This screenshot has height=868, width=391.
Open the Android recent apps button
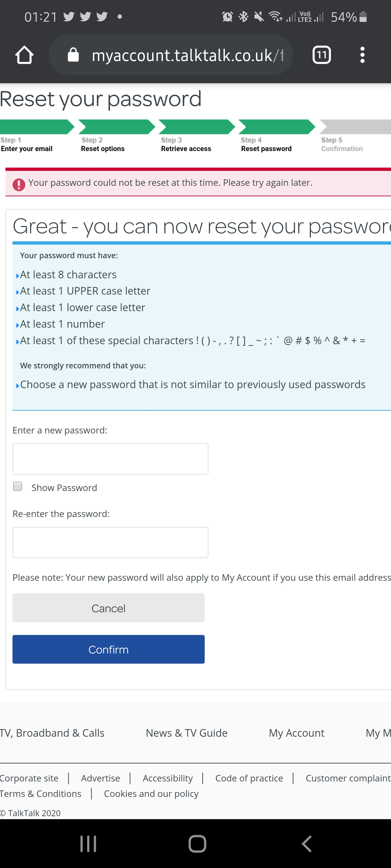[x=88, y=844]
